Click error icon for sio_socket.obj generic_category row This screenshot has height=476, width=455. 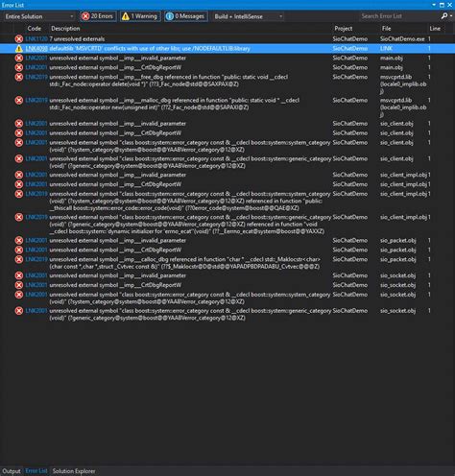tap(19, 311)
